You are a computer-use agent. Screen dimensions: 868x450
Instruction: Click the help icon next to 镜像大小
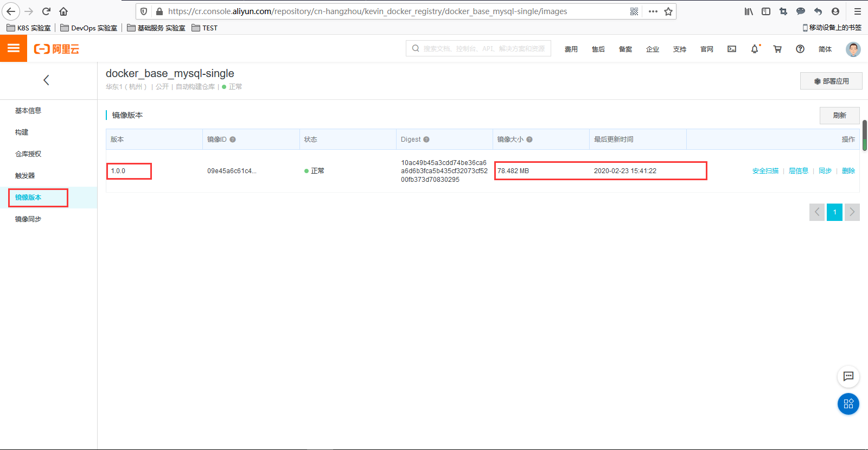click(529, 140)
